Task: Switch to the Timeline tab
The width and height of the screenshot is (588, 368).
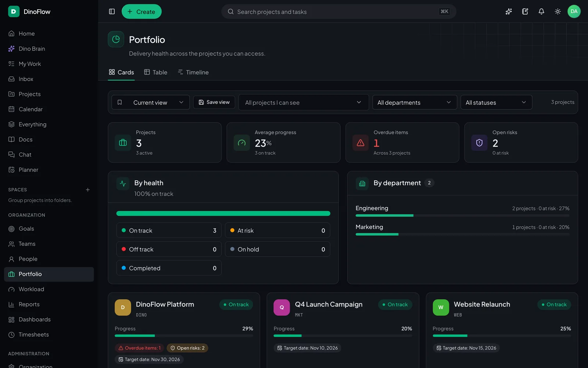Action: tap(193, 72)
